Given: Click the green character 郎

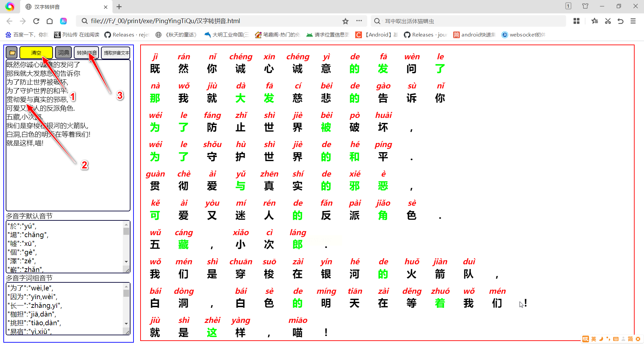Looking at the screenshot, I should 298,245.
